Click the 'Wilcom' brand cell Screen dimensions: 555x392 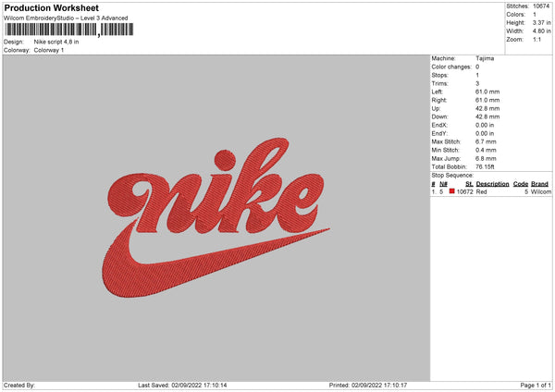(x=541, y=191)
